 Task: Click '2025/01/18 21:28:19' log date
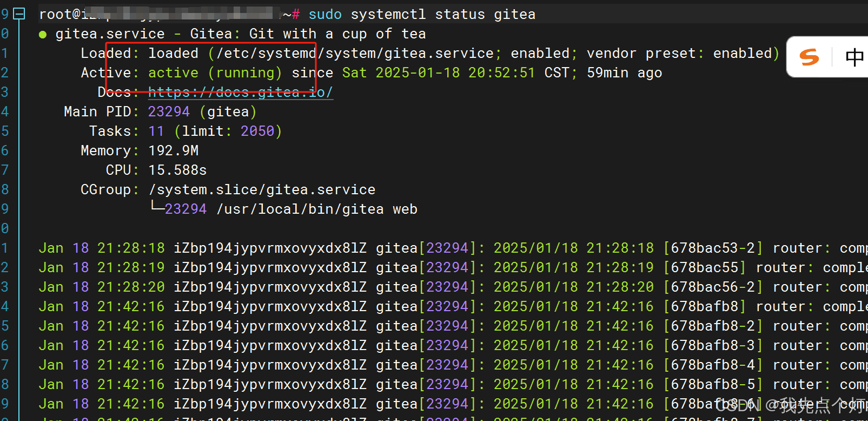coord(574,268)
